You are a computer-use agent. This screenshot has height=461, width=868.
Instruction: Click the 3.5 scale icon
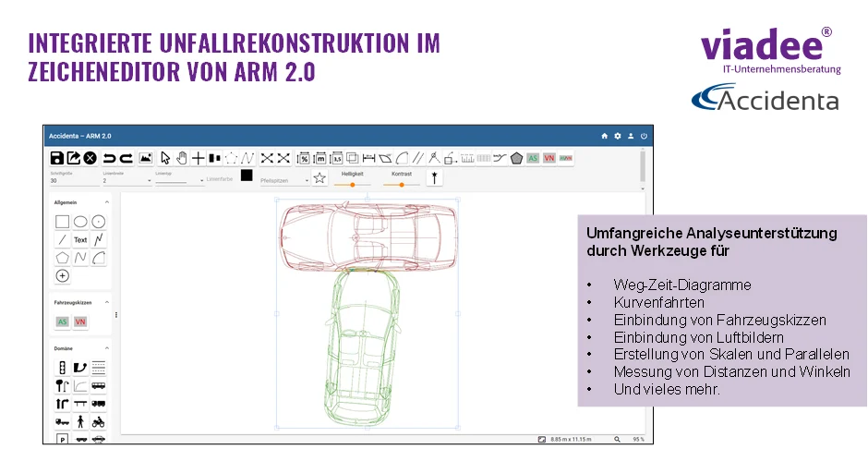tap(336, 159)
